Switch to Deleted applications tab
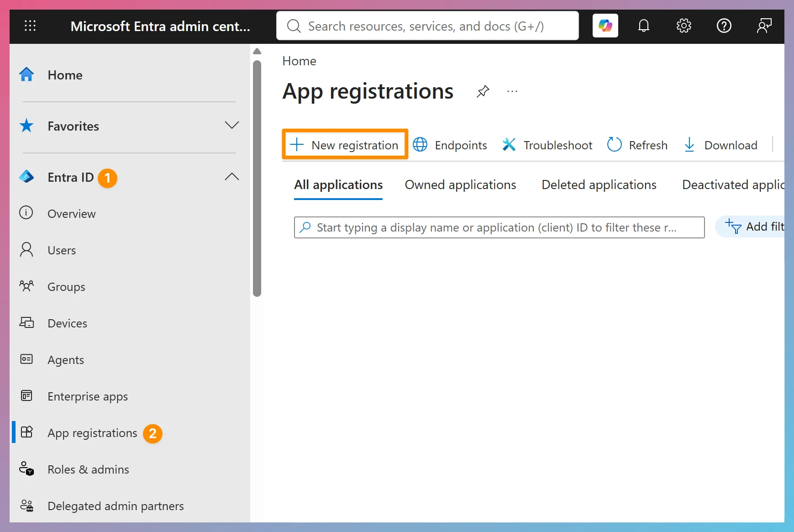Image resolution: width=794 pixels, height=532 pixels. pos(599,185)
